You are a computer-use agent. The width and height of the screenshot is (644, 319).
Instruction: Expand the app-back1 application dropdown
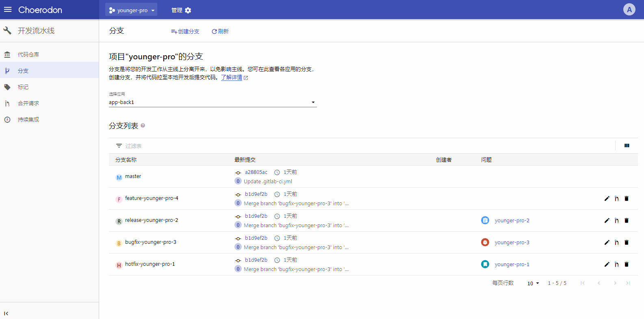(x=212, y=102)
